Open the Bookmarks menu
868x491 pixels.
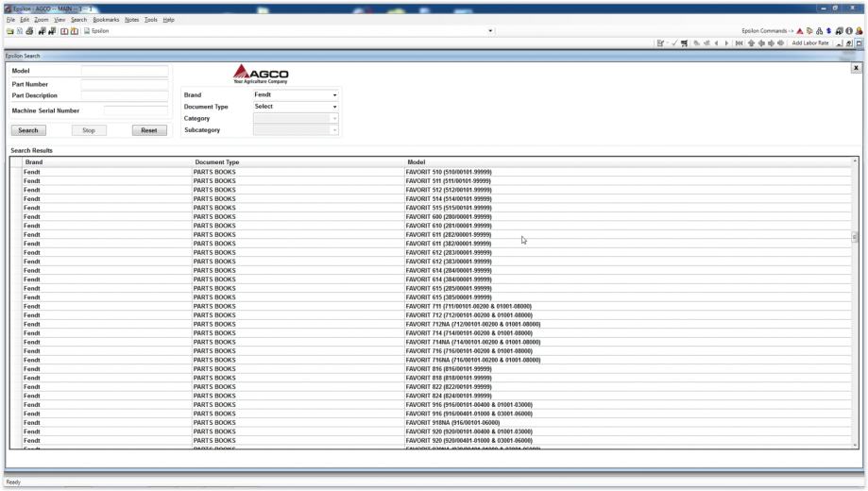click(x=106, y=20)
